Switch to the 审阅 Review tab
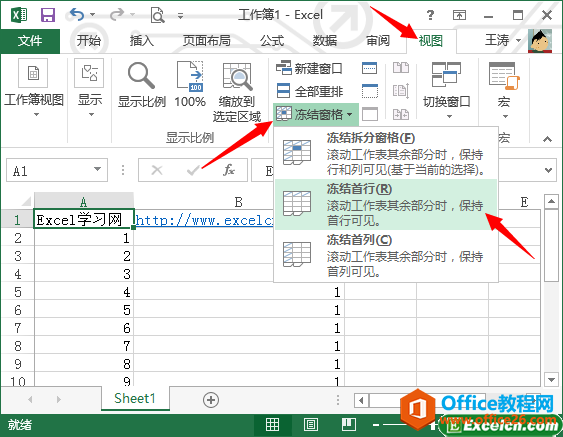The image size is (563, 437). [378, 41]
